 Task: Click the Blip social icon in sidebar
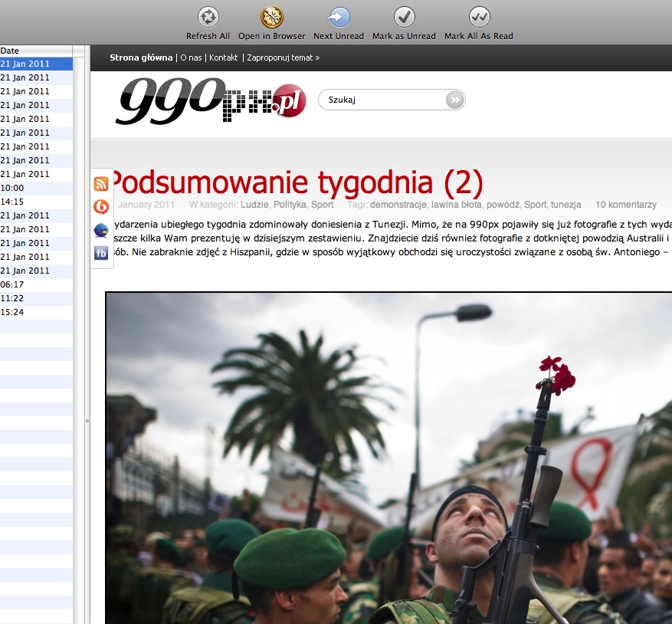pos(101,207)
